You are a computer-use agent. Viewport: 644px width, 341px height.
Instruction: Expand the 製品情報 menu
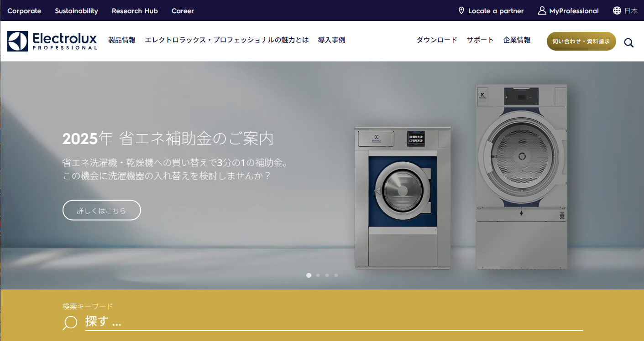tap(122, 40)
